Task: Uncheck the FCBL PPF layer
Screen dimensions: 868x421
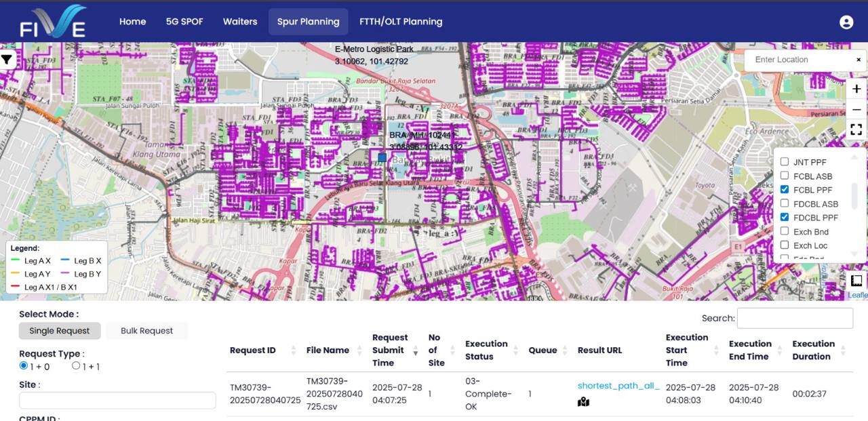Action: click(x=785, y=190)
